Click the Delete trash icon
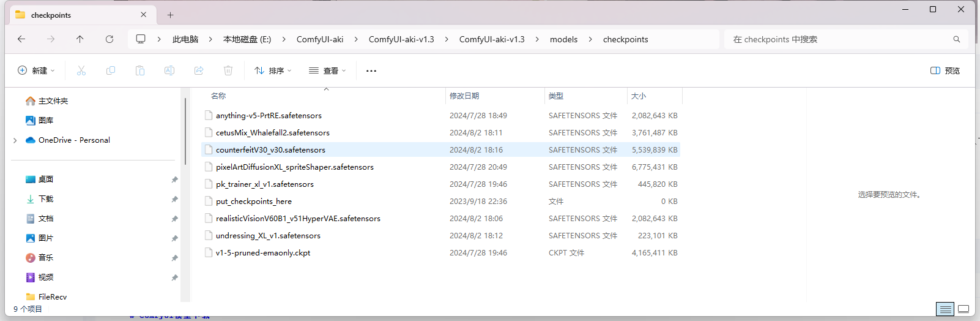The width and height of the screenshot is (980, 321). click(x=228, y=70)
